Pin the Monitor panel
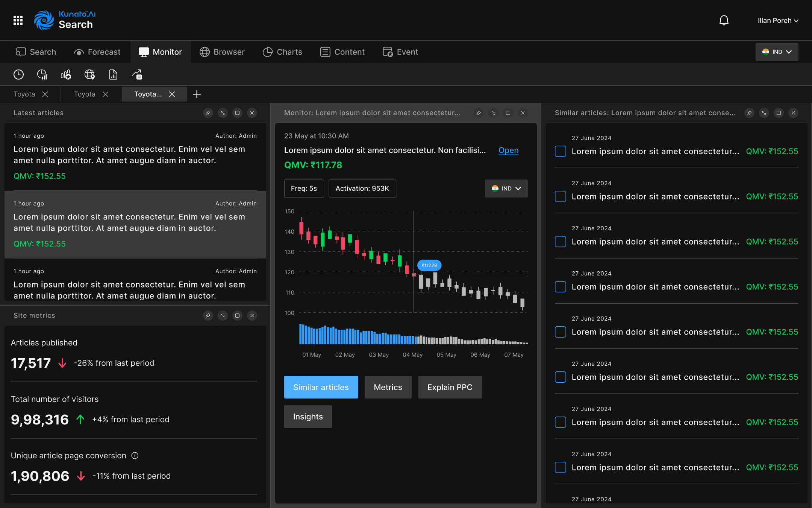The height and width of the screenshot is (508, 812). pos(479,113)
